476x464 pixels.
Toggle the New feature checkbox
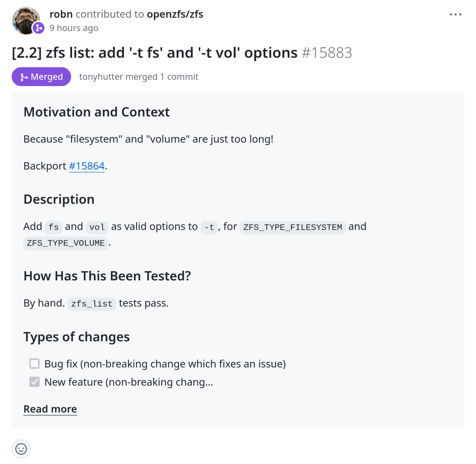pyautogui.click(x=34, y=382)
